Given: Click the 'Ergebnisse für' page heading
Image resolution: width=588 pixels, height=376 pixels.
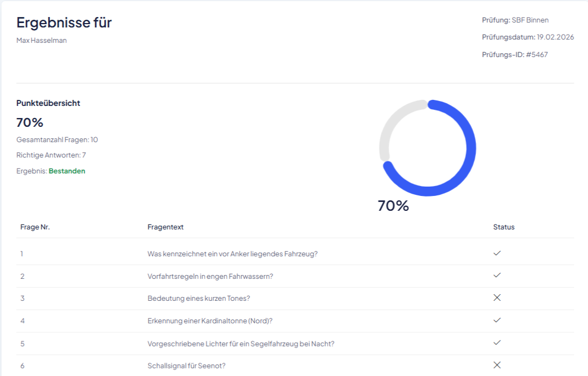Looking at the screenshot, I should click(64, 23).
